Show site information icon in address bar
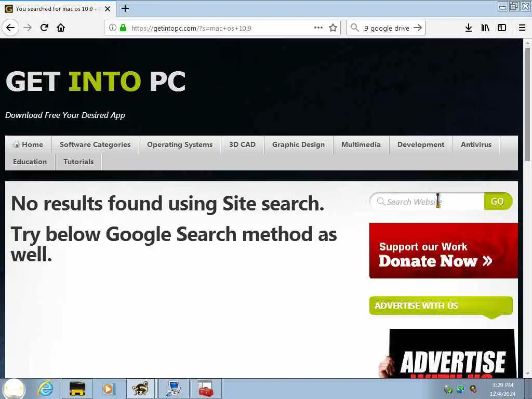This screenshot has height=399, width=532. pos(112,28)
